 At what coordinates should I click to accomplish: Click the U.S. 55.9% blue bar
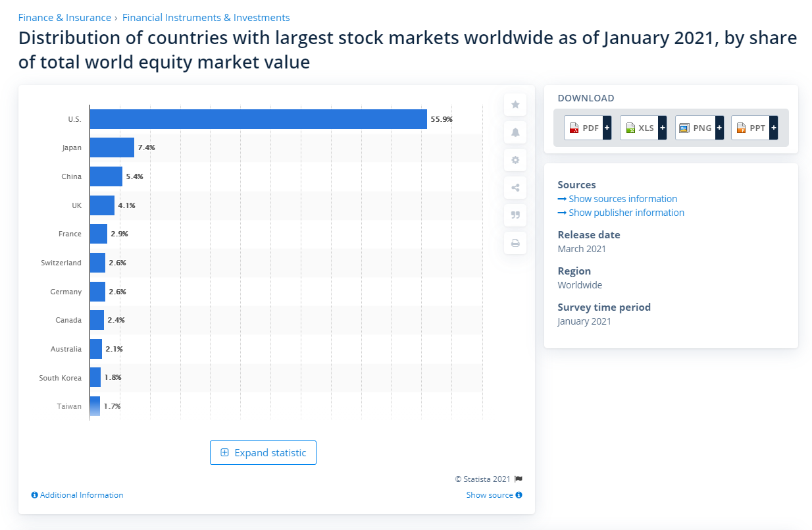click(x=258, y=119)
